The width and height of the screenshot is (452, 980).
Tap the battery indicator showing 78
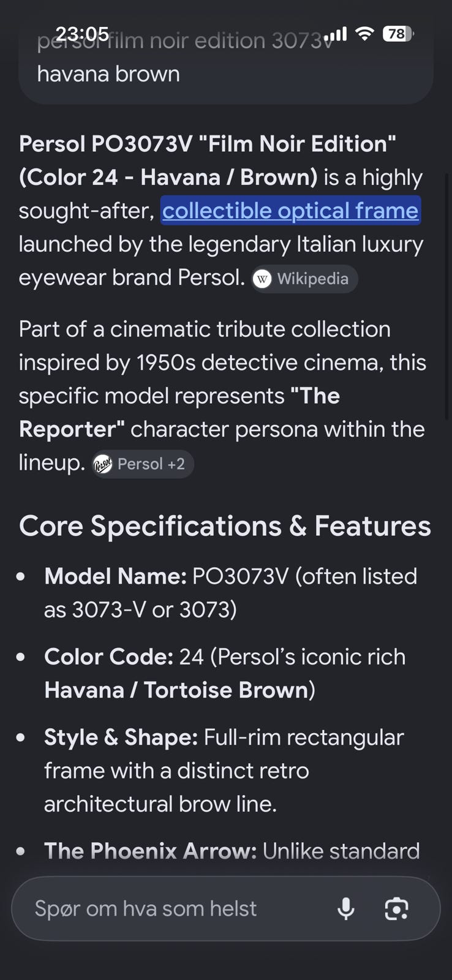(398, 34)
